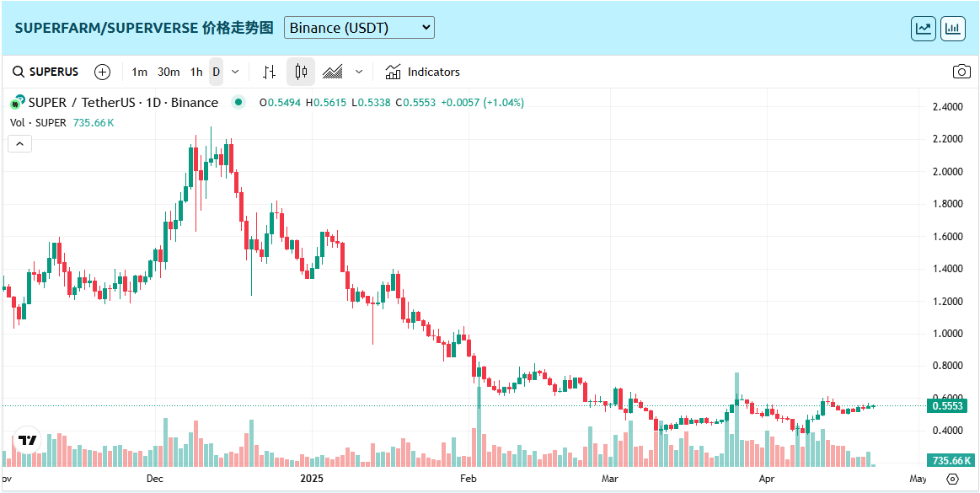Take a chart snapshot with camera icon

[x=961, y=72]
